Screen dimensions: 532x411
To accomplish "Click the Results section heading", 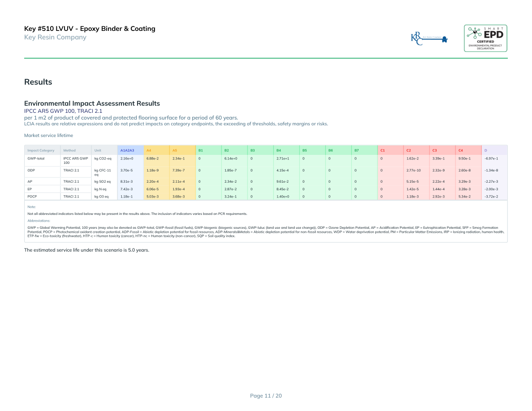I will click(x=38, y=82).
